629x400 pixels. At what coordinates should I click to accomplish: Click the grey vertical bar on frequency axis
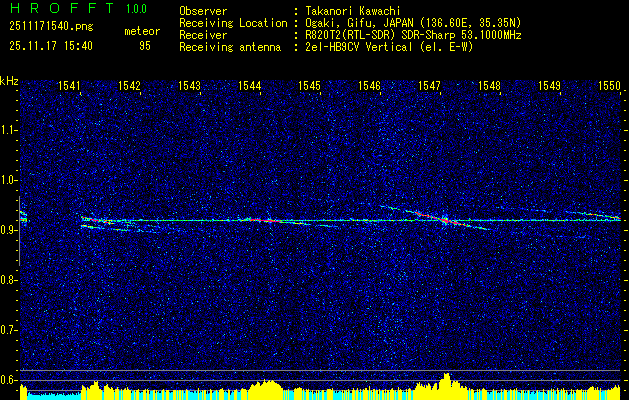pyautogui.click(x=19, y=231)
